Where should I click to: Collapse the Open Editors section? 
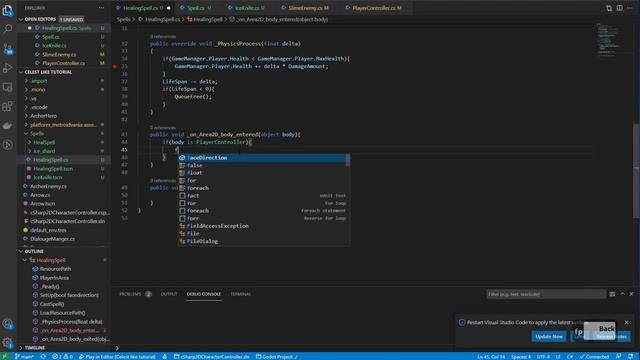21,19
